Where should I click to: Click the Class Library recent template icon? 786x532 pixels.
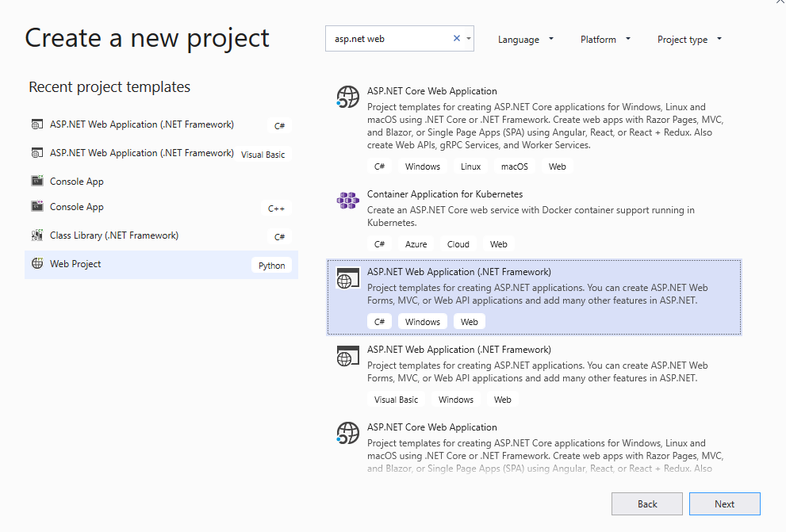[36, 235]
